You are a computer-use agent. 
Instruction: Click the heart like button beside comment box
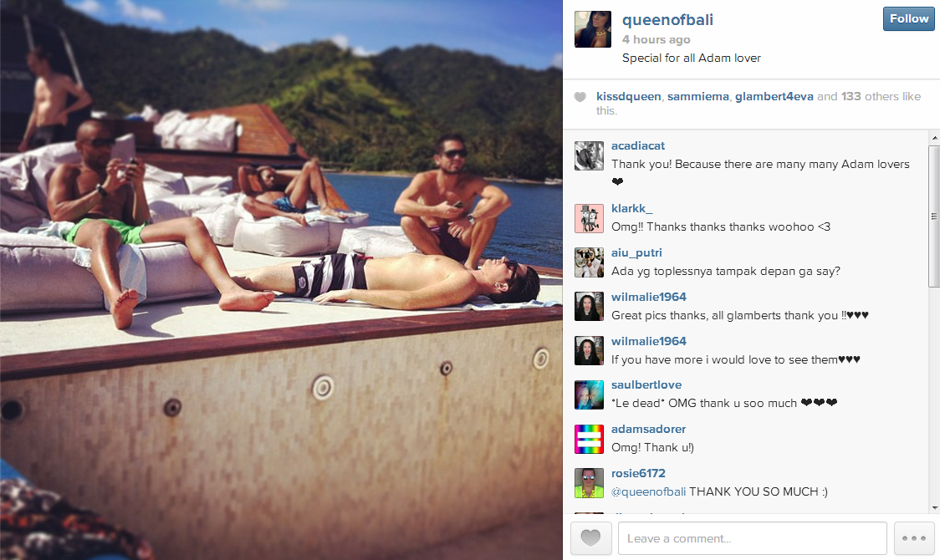590,537
